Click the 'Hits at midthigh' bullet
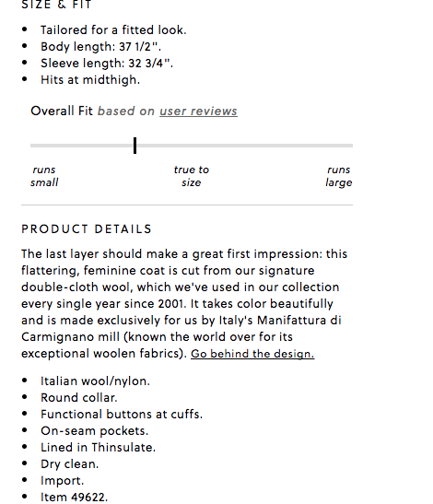The image size is (433, 504). tap(90, 80)
